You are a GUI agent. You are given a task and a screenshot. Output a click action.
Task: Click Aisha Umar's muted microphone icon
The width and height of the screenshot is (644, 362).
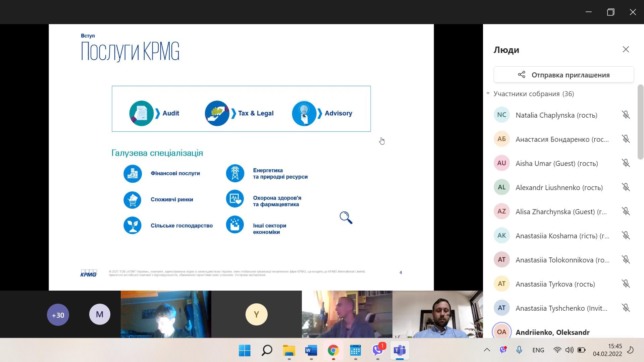pyautogui.click(x=626, y=163)
